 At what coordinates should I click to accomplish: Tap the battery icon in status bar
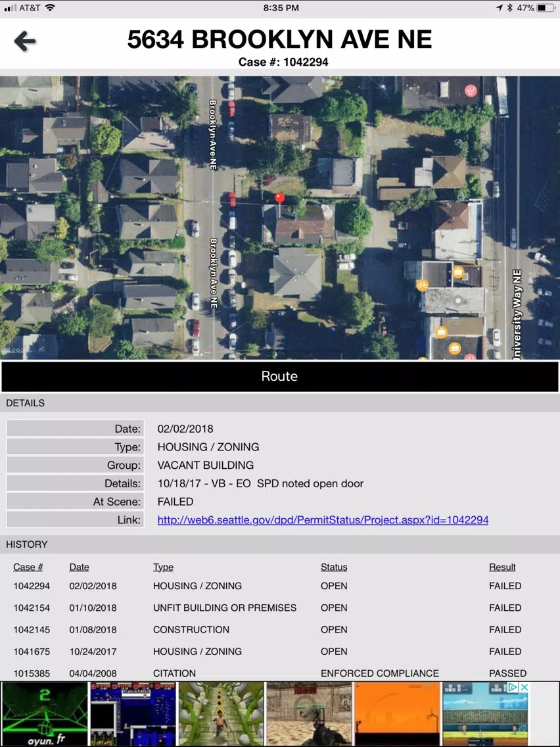click(x=546, y=8)
